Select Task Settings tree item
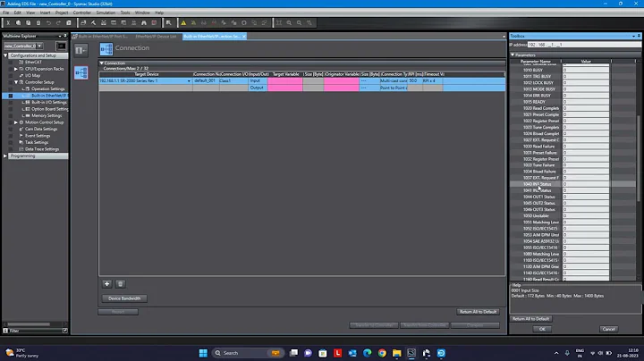Screen dimensions: 644x361 37,142
